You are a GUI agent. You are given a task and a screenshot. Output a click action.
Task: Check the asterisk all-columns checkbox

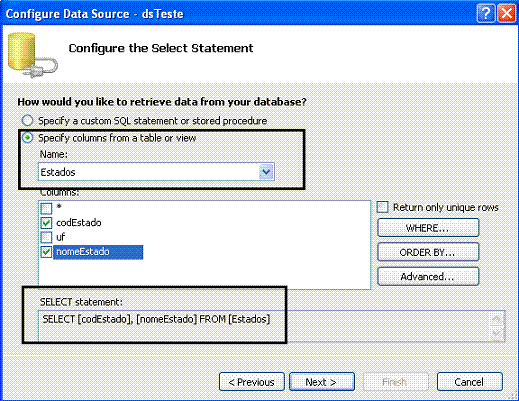(46, 208)
